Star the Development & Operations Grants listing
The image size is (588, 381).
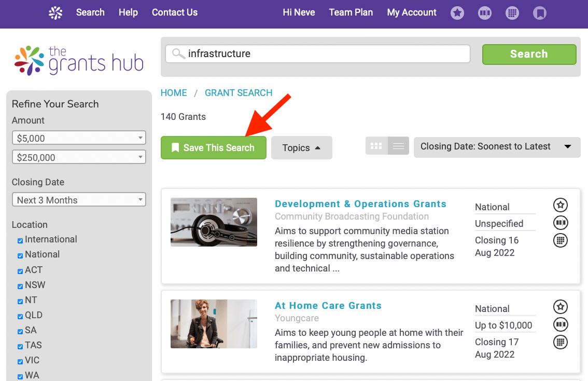(x=561, y=205)
